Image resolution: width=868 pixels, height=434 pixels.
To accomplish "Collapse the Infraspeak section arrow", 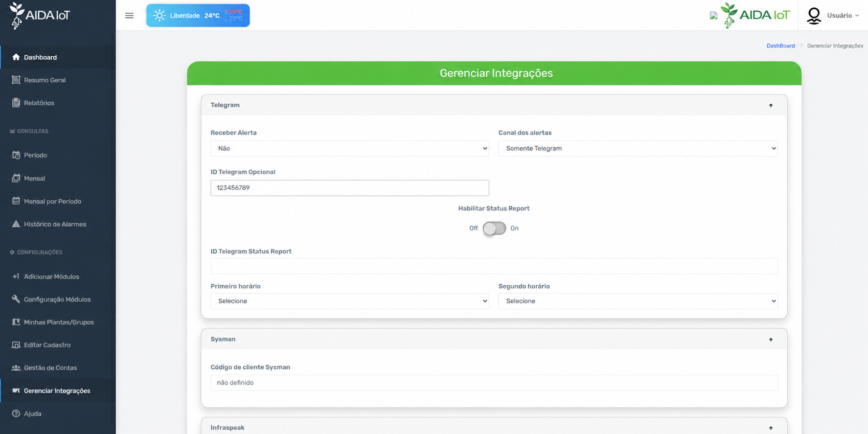I will (x=771, y=428).
